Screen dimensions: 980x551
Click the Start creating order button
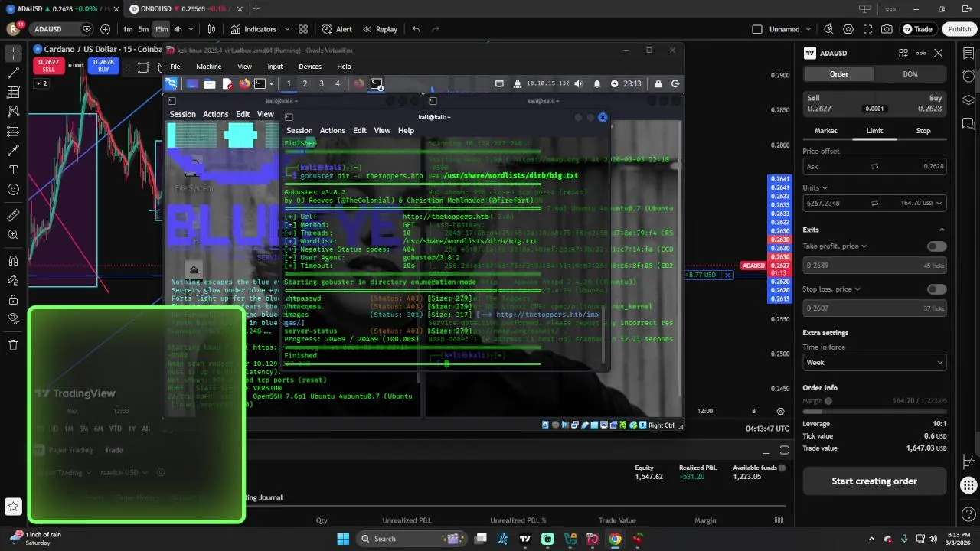coord(874,481)
